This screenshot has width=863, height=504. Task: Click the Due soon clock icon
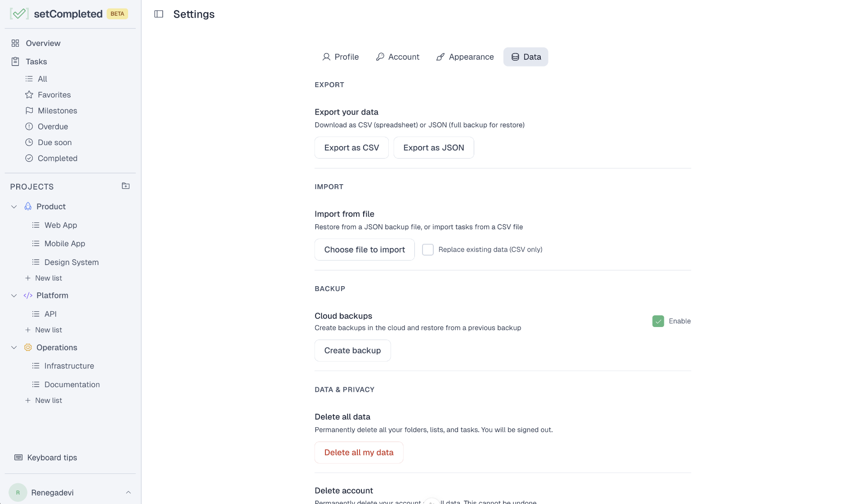[x=29, y=142]
